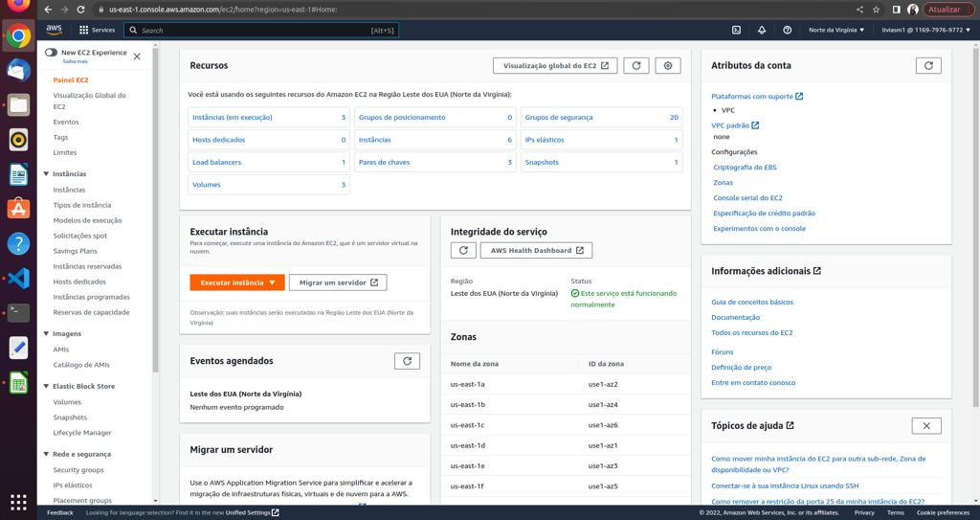Launch Visual Studio Code from dock
The height and width of the screenshot is (520, 980).
(x=18, y=279)
